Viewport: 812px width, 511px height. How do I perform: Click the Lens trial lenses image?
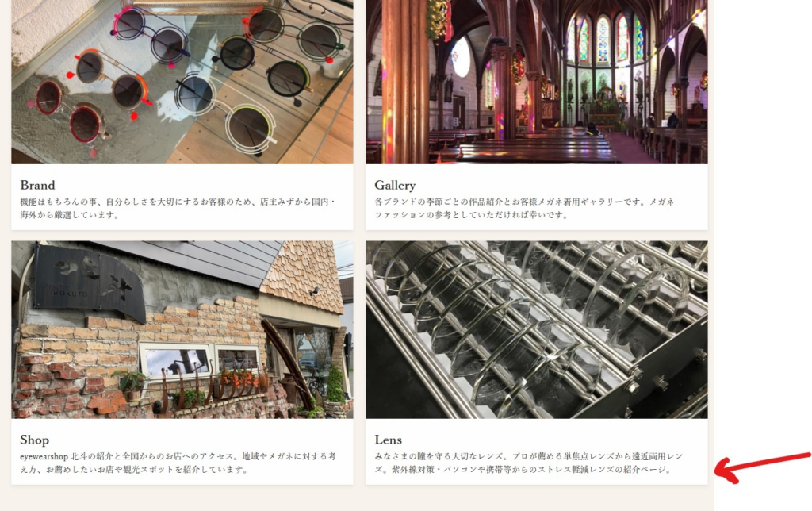[x=537, y=329]
